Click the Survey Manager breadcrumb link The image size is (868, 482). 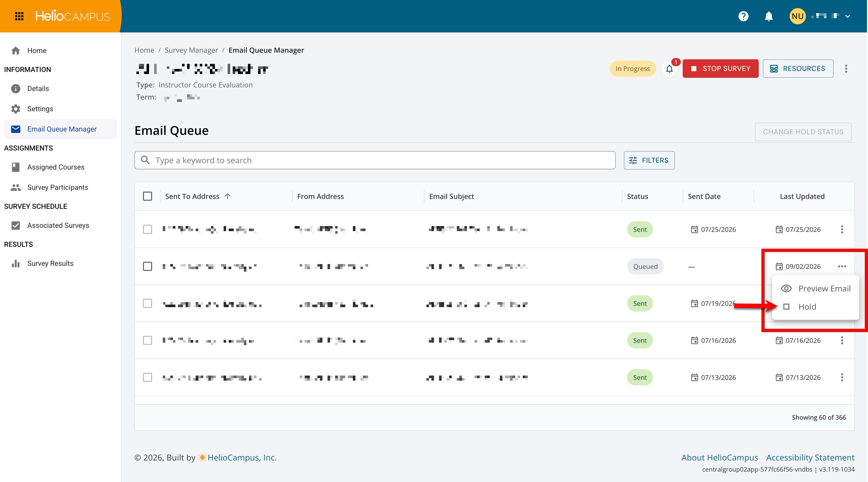191,50
